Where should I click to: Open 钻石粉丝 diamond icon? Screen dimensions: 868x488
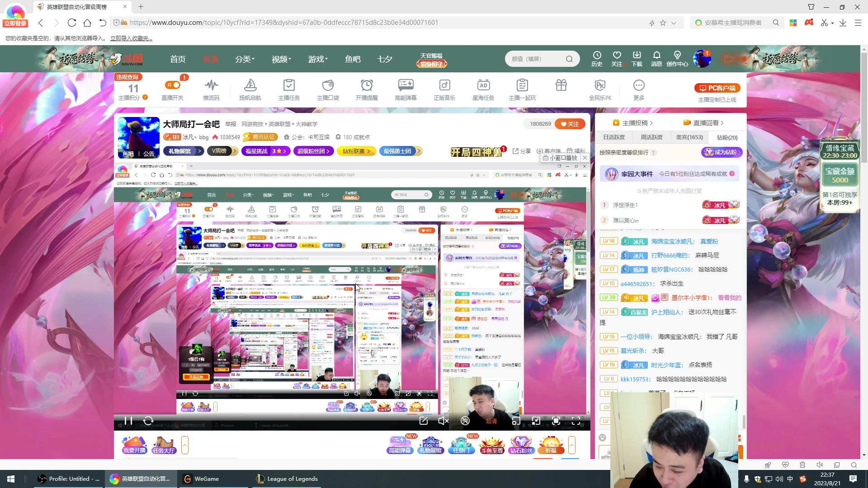(521, 445)
